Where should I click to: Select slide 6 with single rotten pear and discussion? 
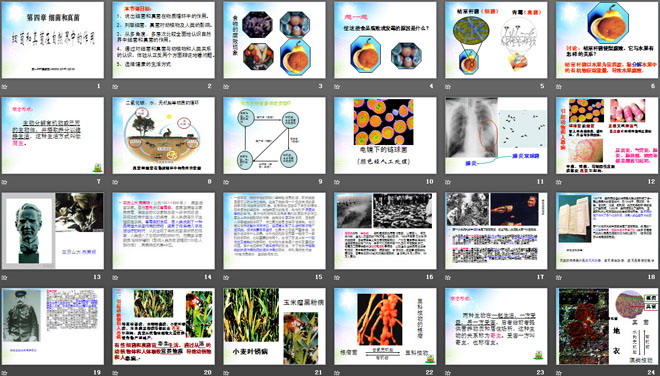607,40
